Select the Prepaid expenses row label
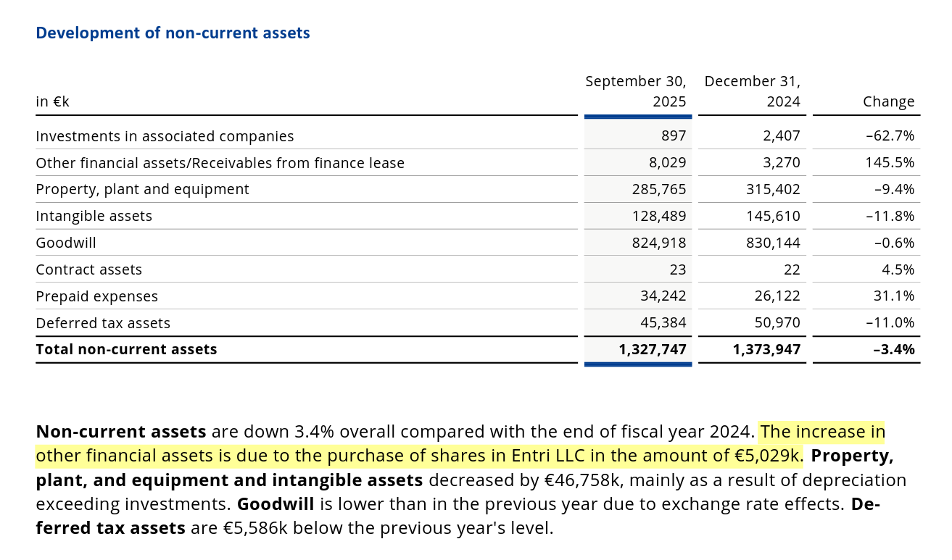This screenshot has width=952, height=560. point(97,296)
